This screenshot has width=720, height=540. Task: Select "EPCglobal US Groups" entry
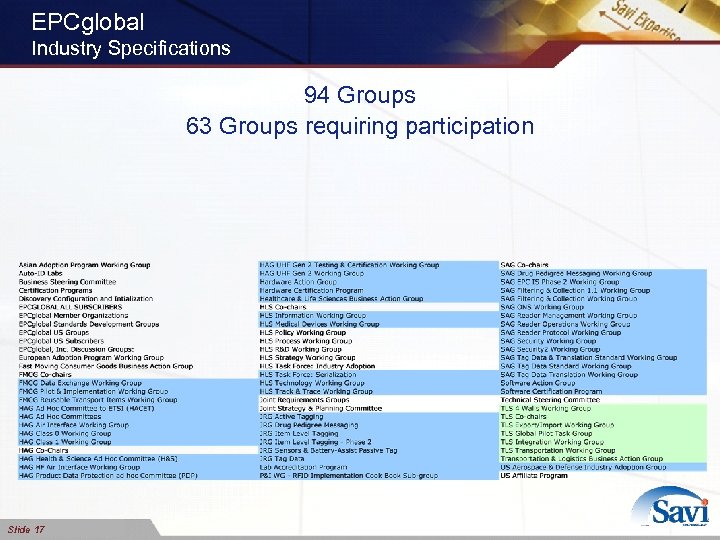tap(54, 332)
